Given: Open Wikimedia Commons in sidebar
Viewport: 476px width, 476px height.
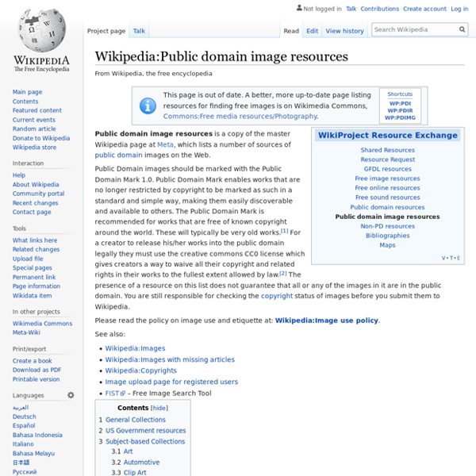Looking at the screenshot, I should 43,324.
